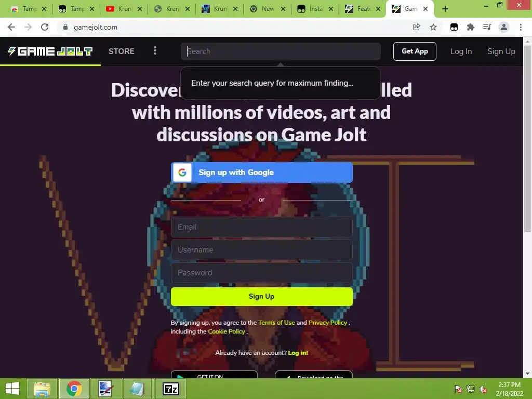Click the taskbar clock showing 2:37 PM
Viewport: 532px width, 399px height.
[509, 389]
